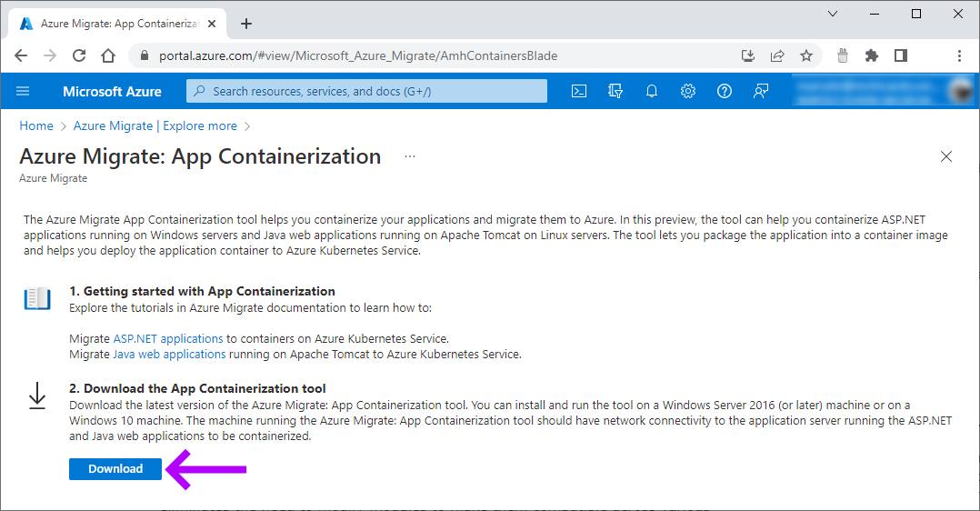980x511 pixels.
Task: Close the App Containerization blade
Action: point(946,156)
